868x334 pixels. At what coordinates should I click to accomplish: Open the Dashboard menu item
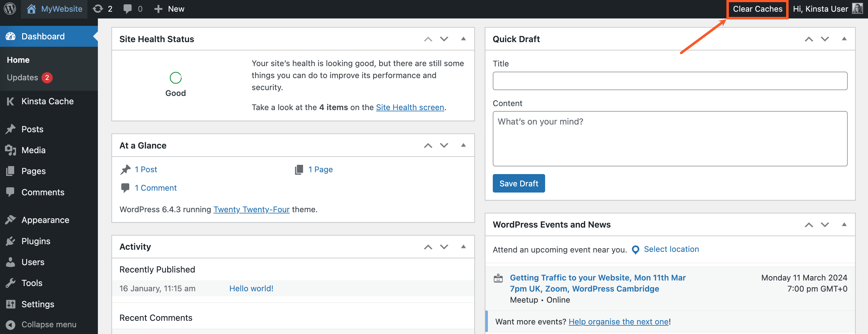[x=42, y=36]
